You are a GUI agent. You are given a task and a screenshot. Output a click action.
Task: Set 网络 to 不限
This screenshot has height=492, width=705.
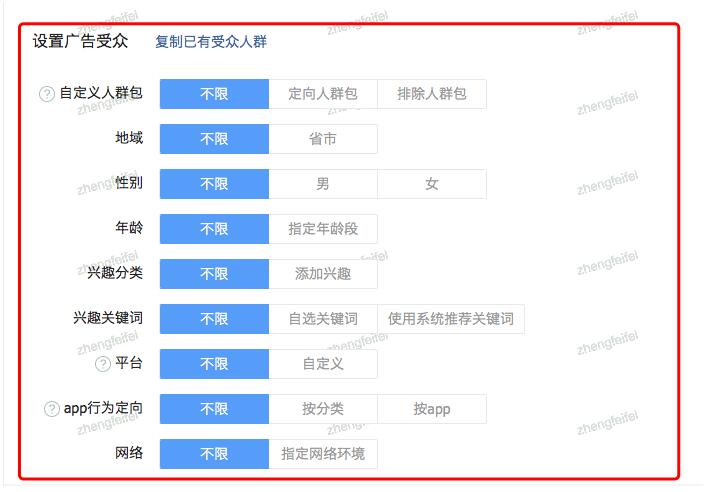[214, 454]
